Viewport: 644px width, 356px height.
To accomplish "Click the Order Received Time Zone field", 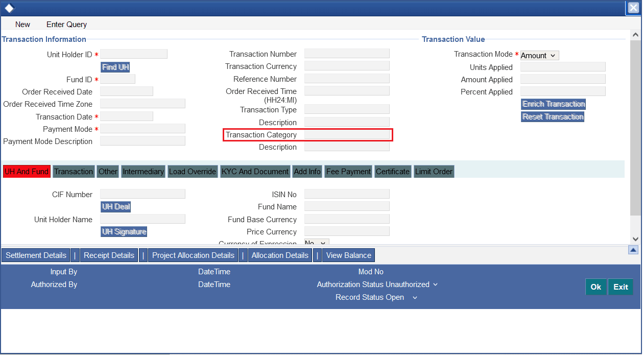I will (142, 104).
